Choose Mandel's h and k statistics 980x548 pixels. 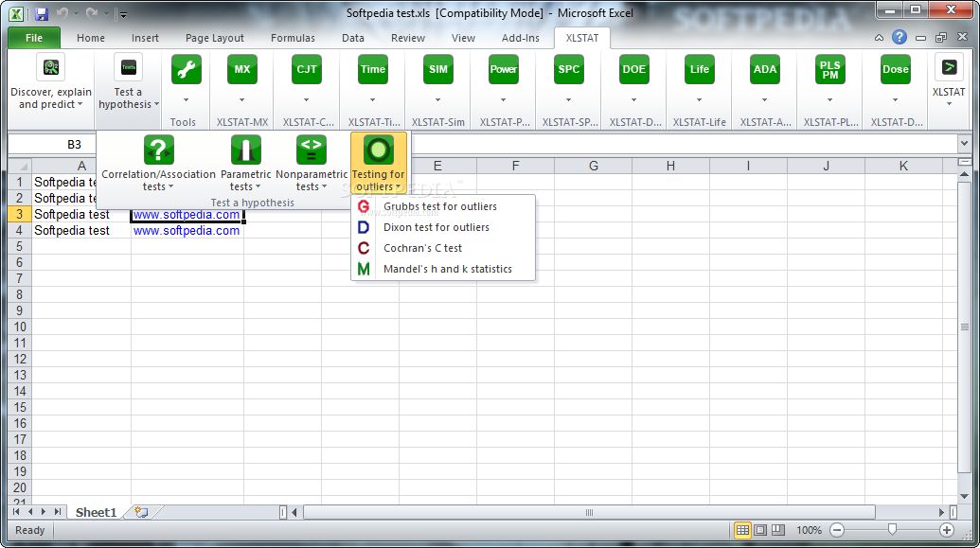(443, 269)
